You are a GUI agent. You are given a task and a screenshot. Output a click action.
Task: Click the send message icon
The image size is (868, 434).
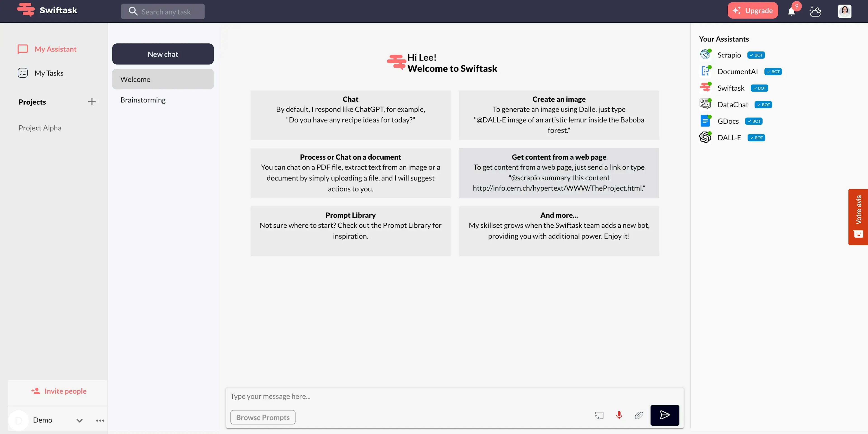665,415
